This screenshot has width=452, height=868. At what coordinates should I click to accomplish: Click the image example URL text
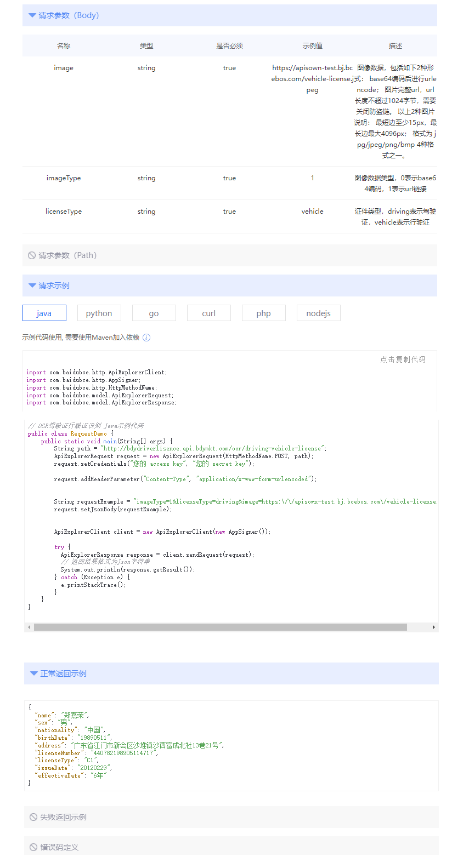point(312,79)
